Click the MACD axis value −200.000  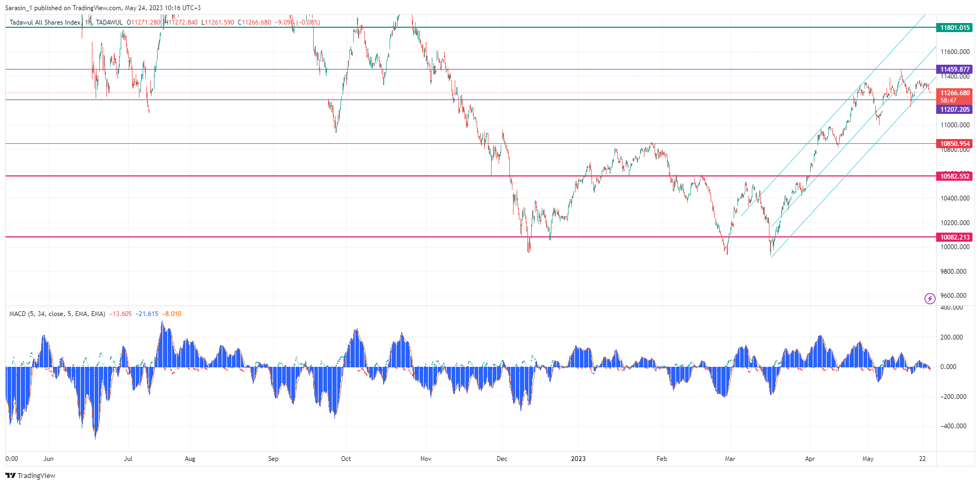click(x=953, y=397)
